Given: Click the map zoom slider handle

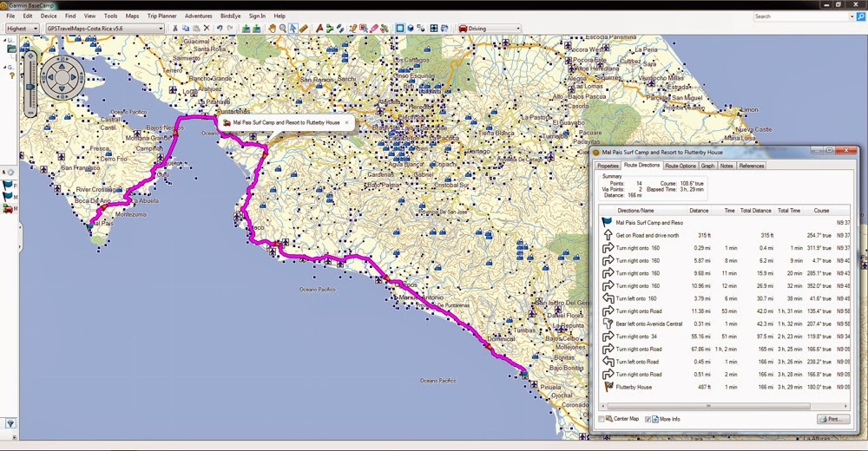Looking at the screenshot, I should [x=30, y=87].
